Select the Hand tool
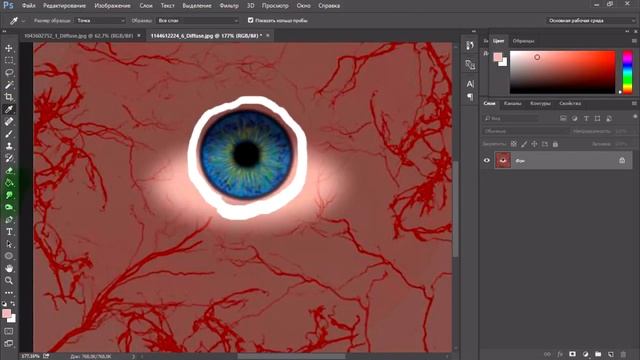Viewport: 640px width, 360px height. 9,268
